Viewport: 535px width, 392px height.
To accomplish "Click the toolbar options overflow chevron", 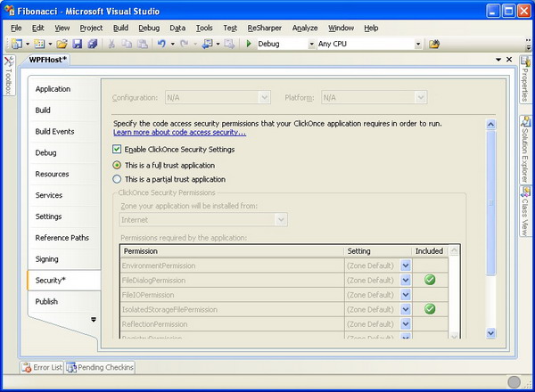I will (529, 44).
